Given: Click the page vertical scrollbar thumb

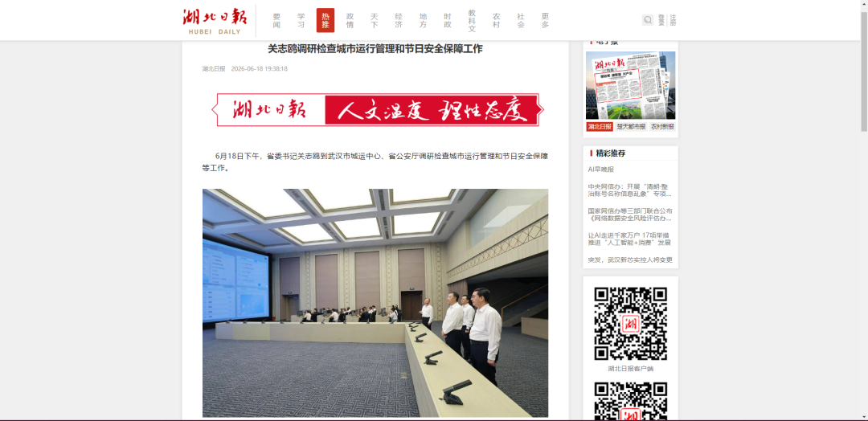Looking at the screenshot, I should click(863, 71).
